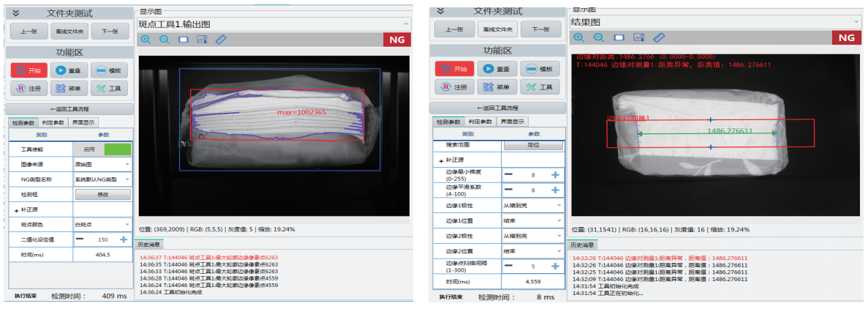
Task: Increase 二值化设定值 with plus
Action: (x=124, y=239)
